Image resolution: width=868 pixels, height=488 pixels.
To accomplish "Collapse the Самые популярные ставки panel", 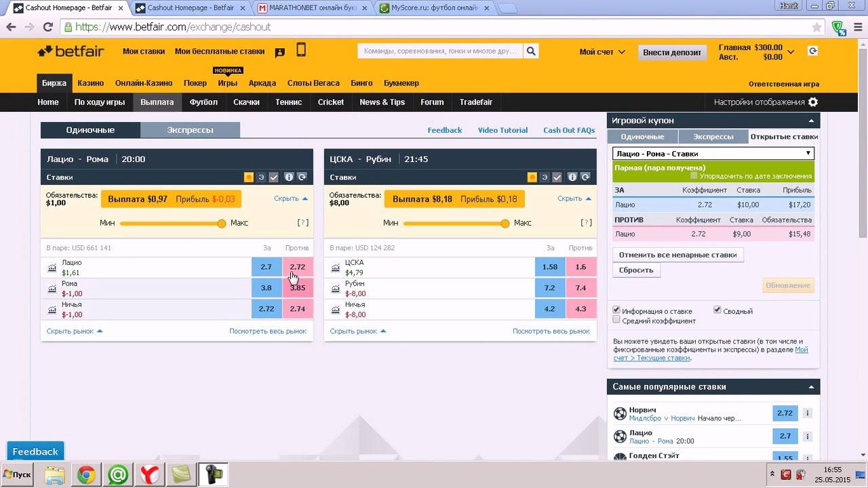I will (x=812, y=387).
